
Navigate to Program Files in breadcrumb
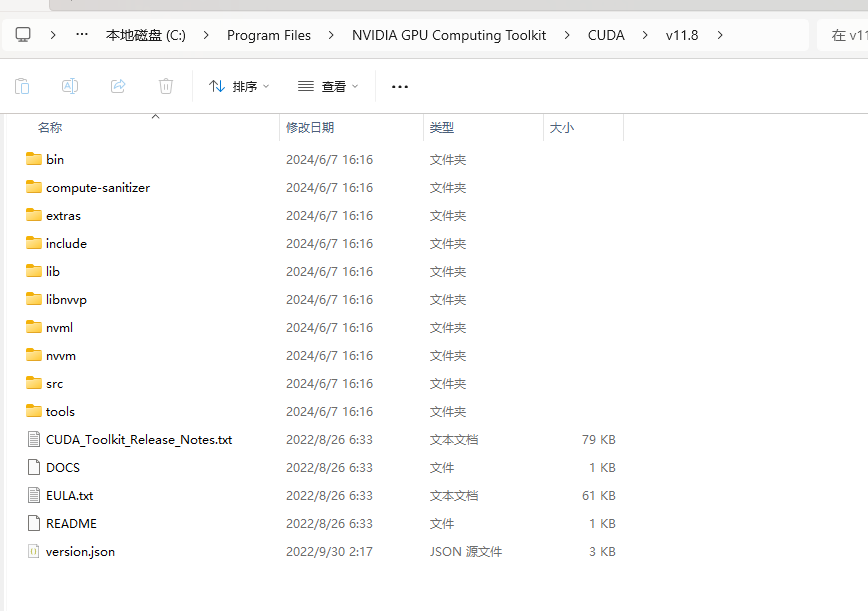[x=269, y=35]
